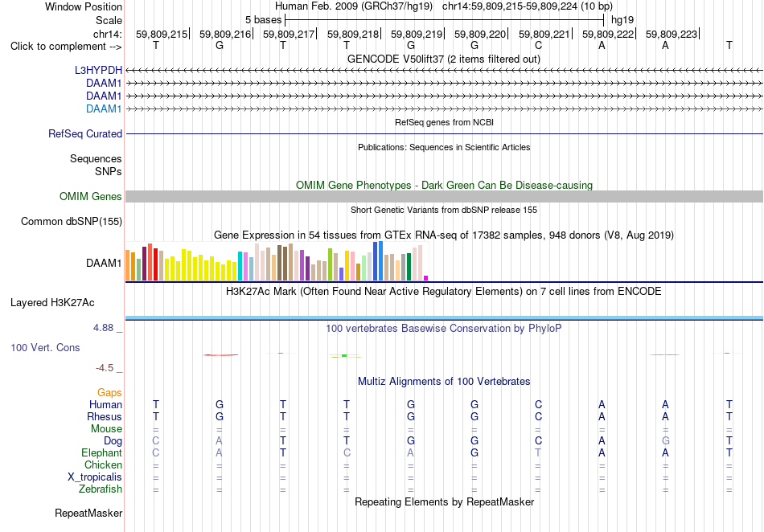Viewport: 764px width, 532px height.
Task: Click the Window Position label
Action: click(x=84, y=6)
